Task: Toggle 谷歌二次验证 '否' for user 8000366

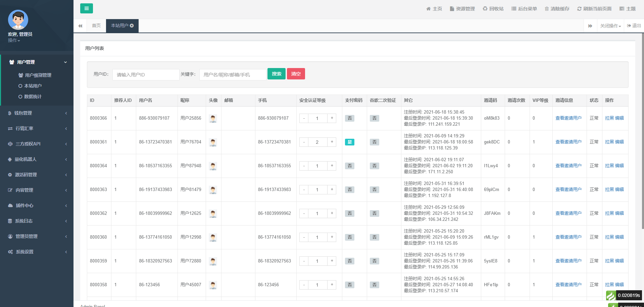Action: pyautogui.click(x=374, y=118)
